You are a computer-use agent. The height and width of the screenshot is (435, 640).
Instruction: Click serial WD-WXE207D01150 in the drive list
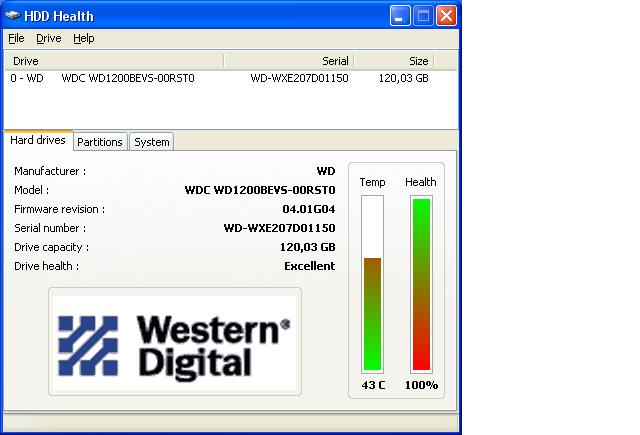299,78
